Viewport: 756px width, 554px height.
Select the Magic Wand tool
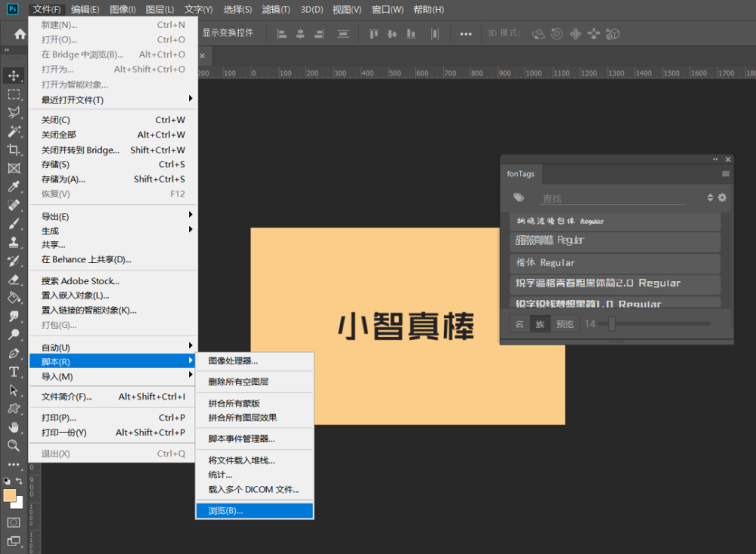[14, 132]
